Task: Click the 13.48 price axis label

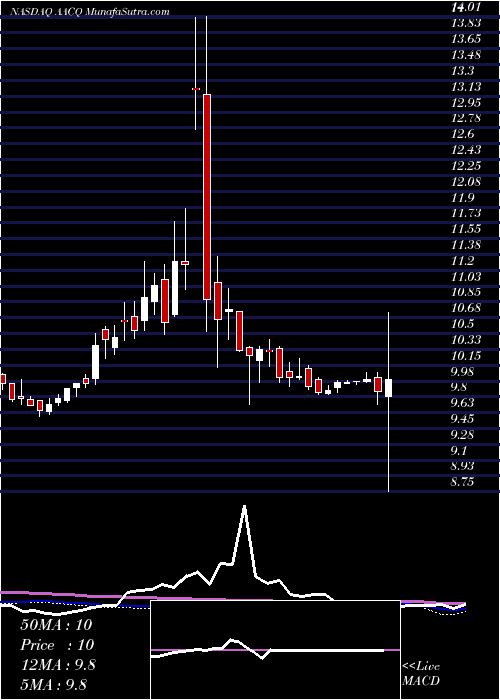Action: click(466, 55)
